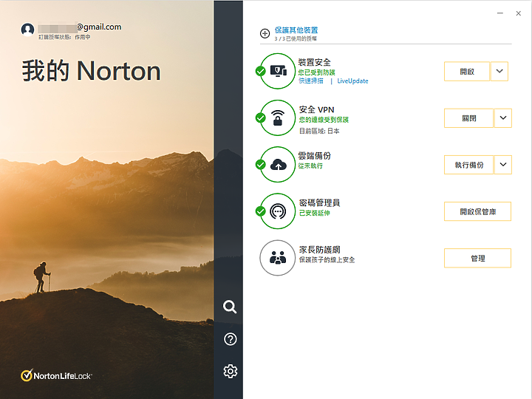Click the 雲端備份 heading
The width and height of the screenshot is (532, 399).
tap(315, 156)
